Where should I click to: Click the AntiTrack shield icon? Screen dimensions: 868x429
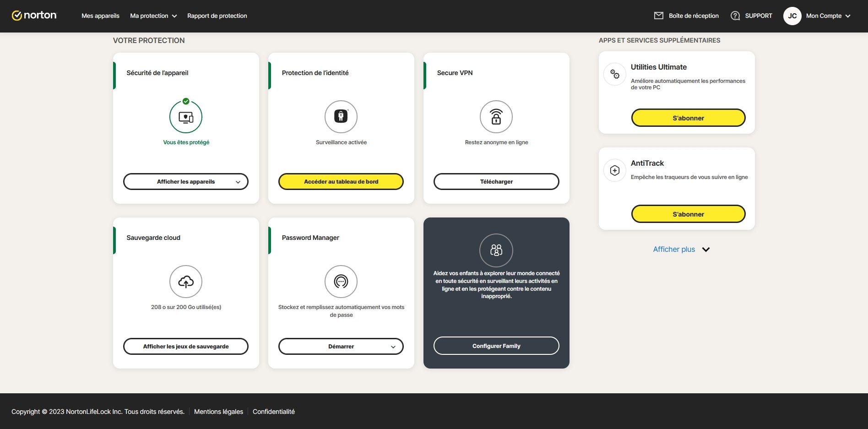tap(615, 170)
